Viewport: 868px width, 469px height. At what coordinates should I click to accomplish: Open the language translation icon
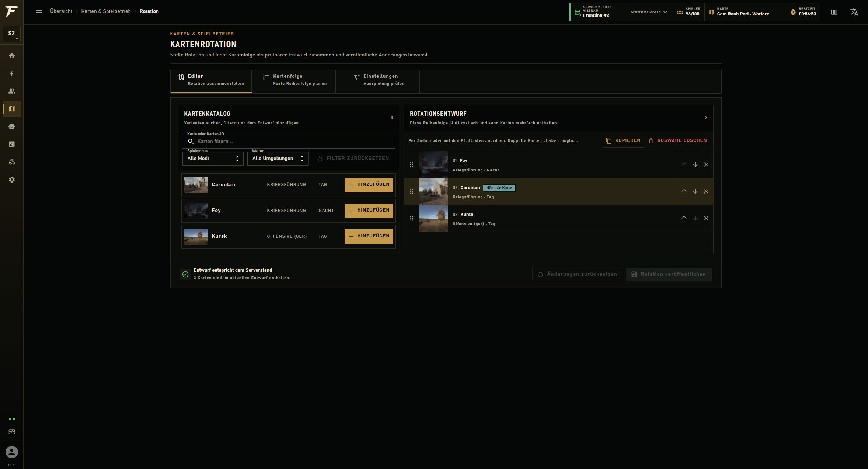pyautogui.click(x=854, y=12)
